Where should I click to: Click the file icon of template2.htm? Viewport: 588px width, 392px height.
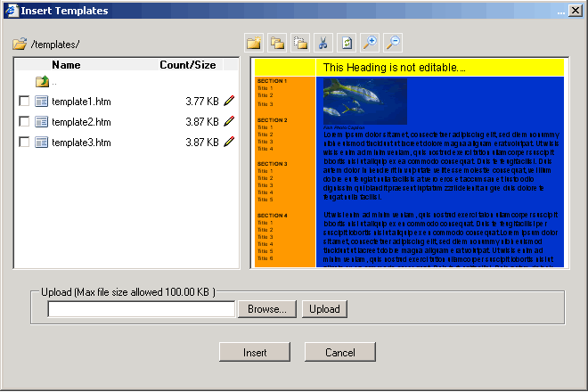[x=41, y=121]
